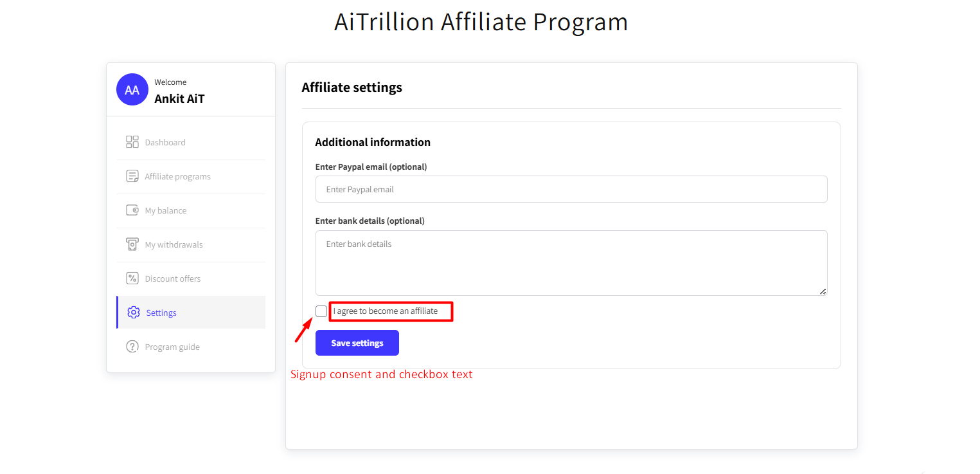Click the My withdrawals cash icon

click(x=132, y=244)
